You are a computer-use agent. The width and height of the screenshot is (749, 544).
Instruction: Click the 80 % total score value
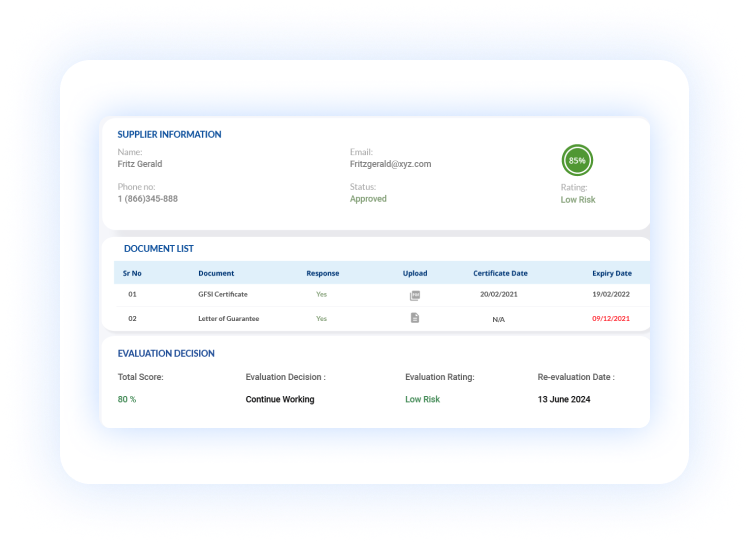pyautogui.click(x=127, y=399)
